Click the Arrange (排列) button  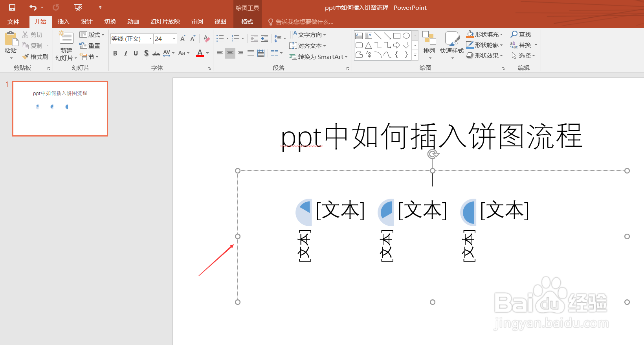tap(429, 45)
